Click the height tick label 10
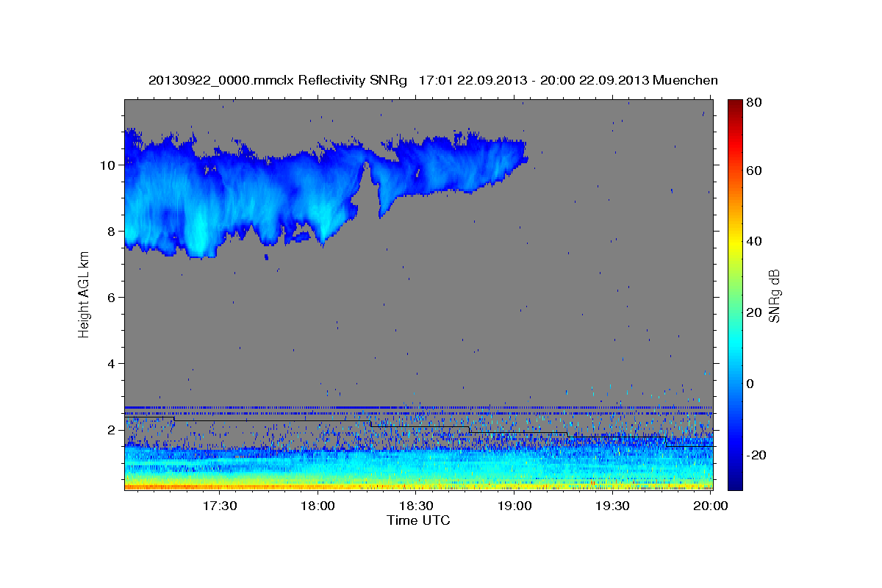This screenshot has height=588, width=882. pyautogui.click(x=109, y=165)
